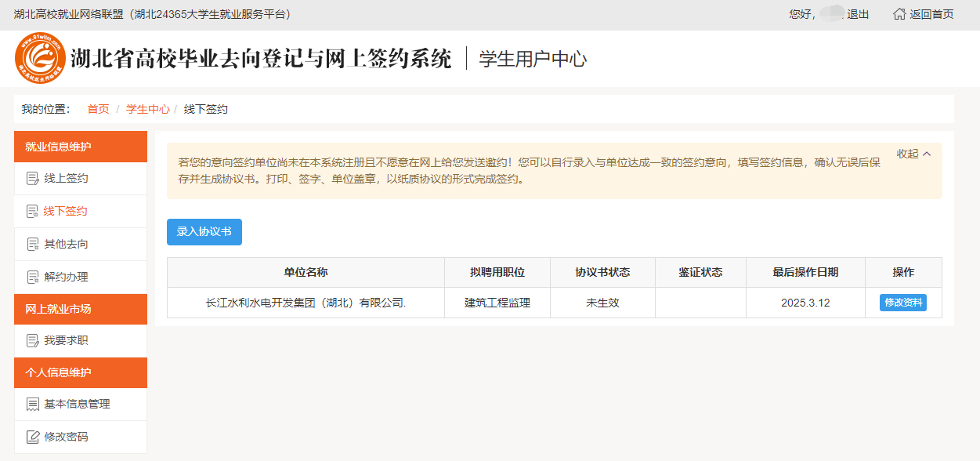Collapse the notice with 收起
The width and height of the screenshot is (980, 461).
point(913,154)
